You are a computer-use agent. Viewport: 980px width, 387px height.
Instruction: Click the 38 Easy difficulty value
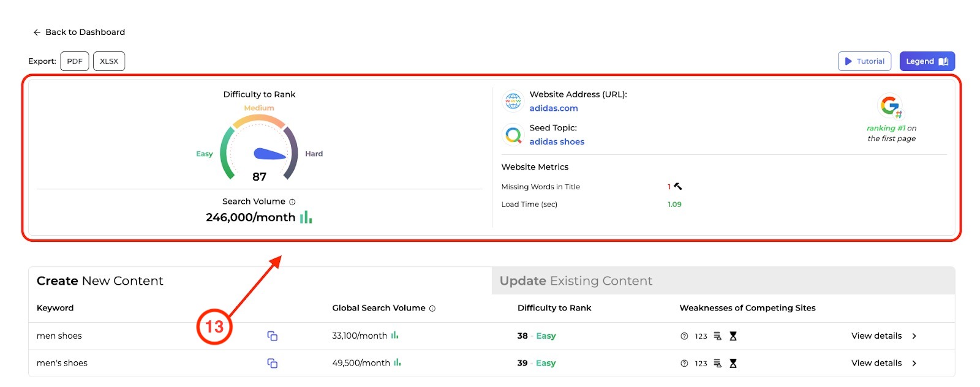pyautogui.click(x=537, y=336)
